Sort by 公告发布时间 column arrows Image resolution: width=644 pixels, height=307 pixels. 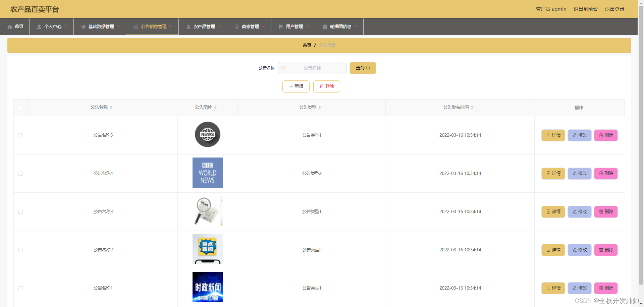pos(472,108)
